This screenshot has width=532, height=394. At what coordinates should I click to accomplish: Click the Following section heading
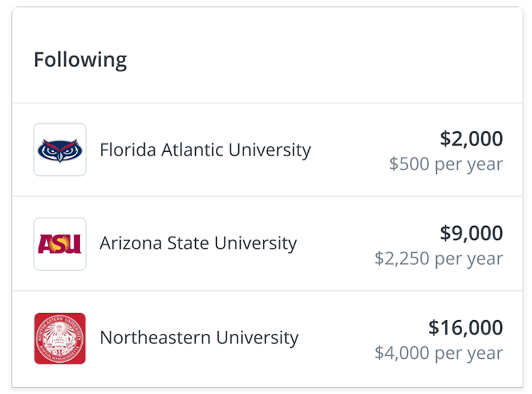(x=80, y=60)
